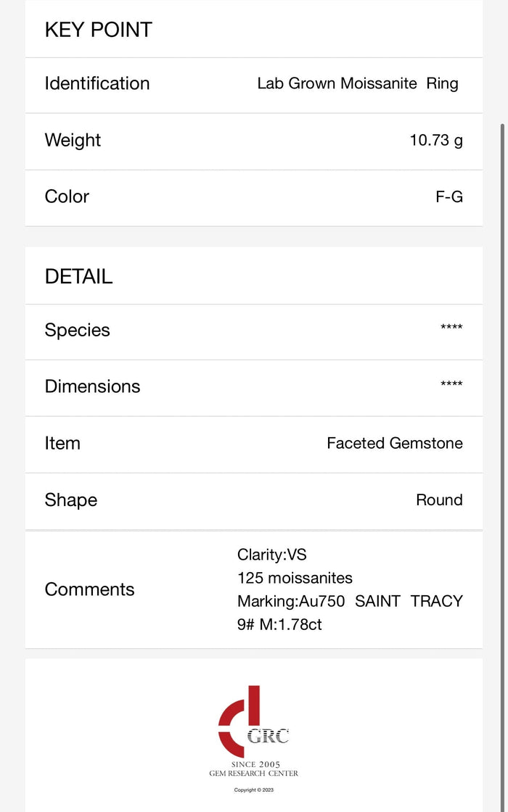Select the F-G color grade value

point(449,196)
